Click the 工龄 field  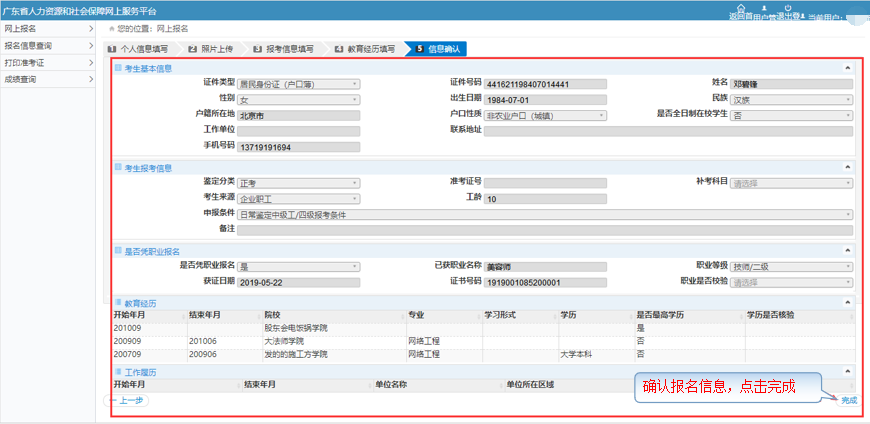point(545,199)
